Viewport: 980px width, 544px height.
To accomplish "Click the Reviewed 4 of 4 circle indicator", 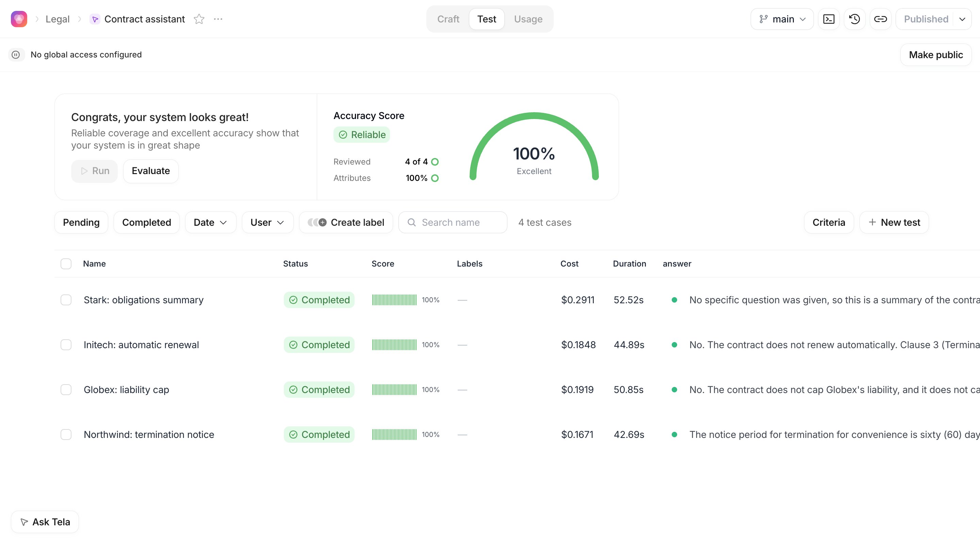I will [435, 162].
